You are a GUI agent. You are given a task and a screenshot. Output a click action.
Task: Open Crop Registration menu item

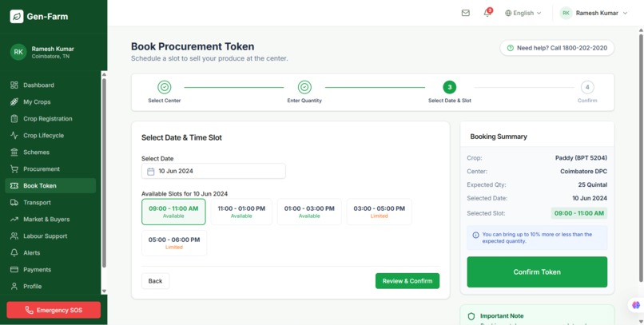pyautogui.click(x=50, y=119)
